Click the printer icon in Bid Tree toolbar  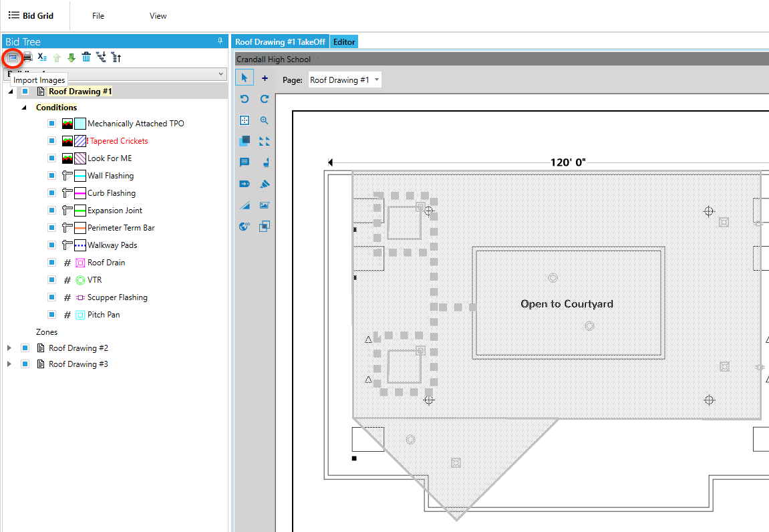click(x=27, y=57)
